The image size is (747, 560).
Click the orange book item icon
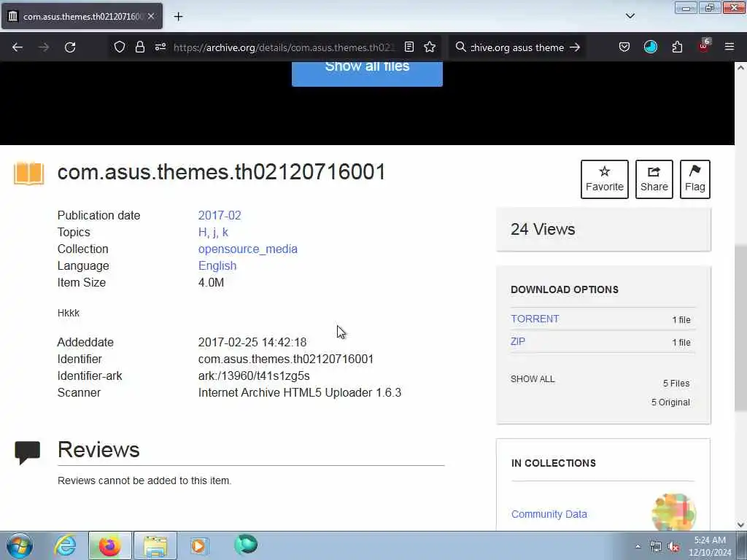[29, 174]
